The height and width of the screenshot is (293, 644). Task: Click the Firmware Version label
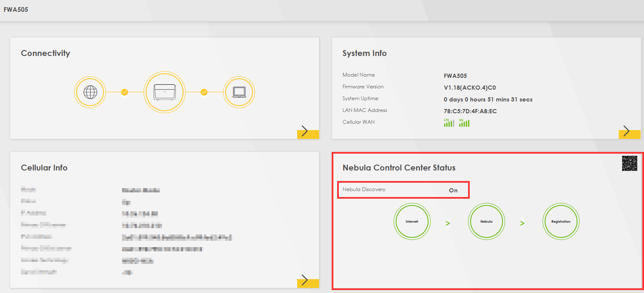click(363, 87)
